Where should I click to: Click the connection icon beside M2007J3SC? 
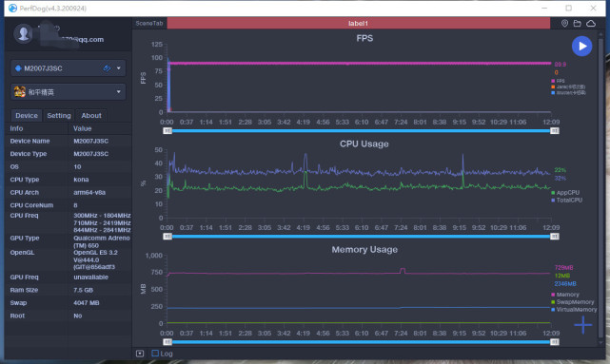tap(107, 68)
